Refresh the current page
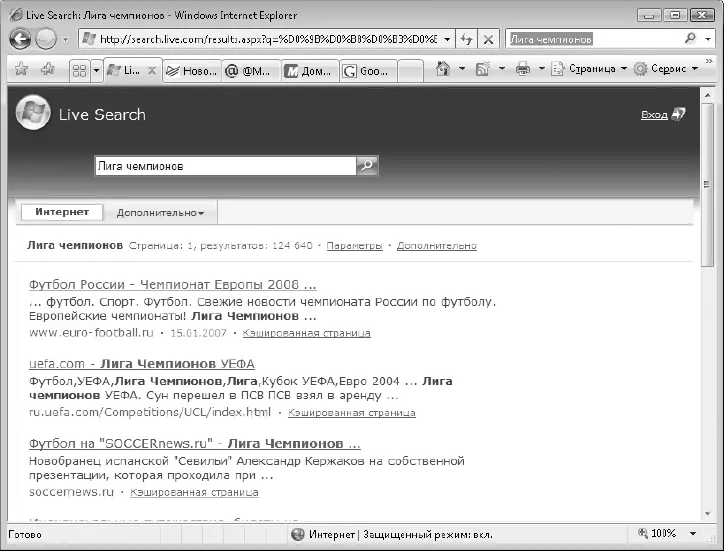The image size is (724, 552). click(x=467, y=38)
